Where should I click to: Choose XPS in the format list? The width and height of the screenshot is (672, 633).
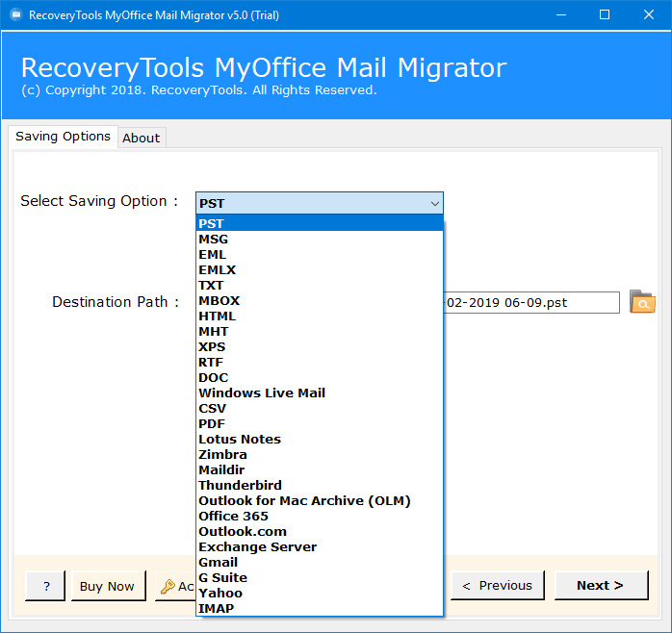pyautogui.click(x=320, y=347)
